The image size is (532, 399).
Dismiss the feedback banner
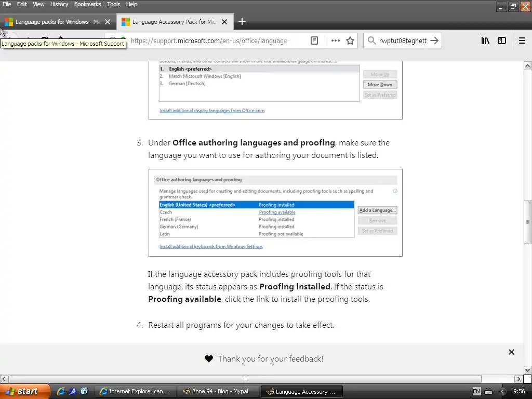click(x=511, y=352)
